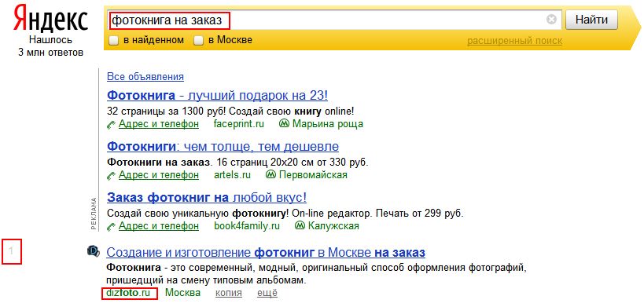Click the metro icon beside Марьина роща
This screenshot has height=307, width=644.
[284, 123]
